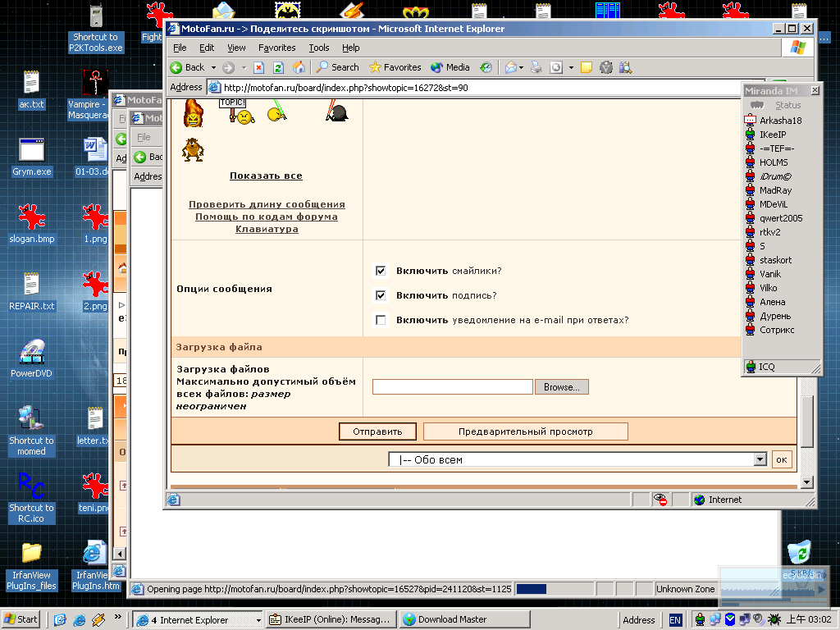Click the greyed Forward arrow in the front IE toolbar
Image resolution: width=840 pixels, height=630 pixels.
229,67
